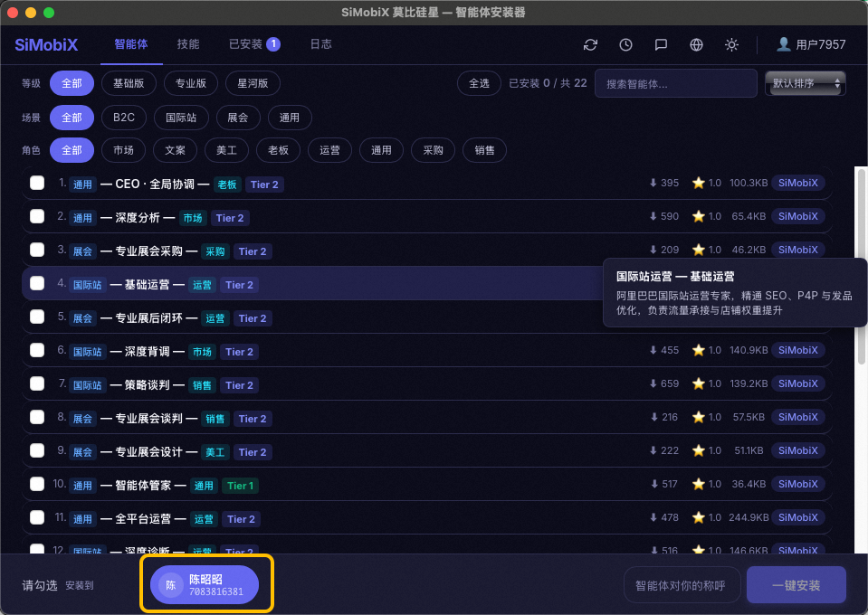Click SiMobiX publisher tag in 全平台运营 row

[x=797, y=517]
